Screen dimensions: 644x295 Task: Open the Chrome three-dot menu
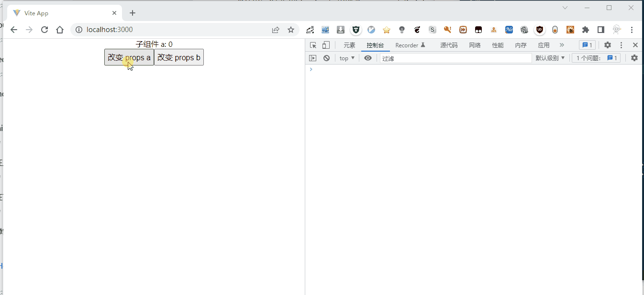pyautogui.click(x=633, y=30)
